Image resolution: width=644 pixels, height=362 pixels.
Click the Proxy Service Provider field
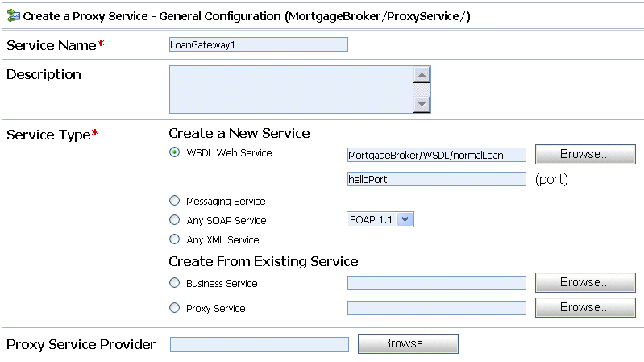coord(260,344)
